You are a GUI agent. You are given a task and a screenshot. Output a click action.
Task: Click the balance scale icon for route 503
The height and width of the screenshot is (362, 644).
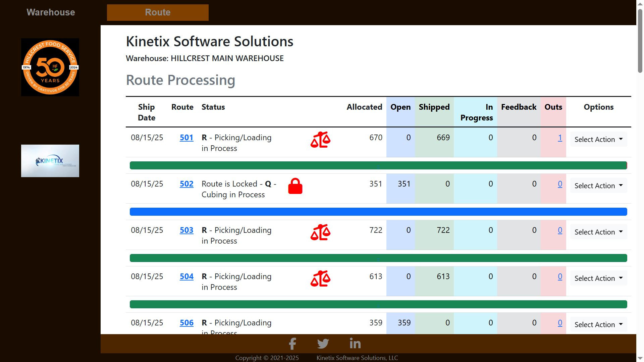320,232
